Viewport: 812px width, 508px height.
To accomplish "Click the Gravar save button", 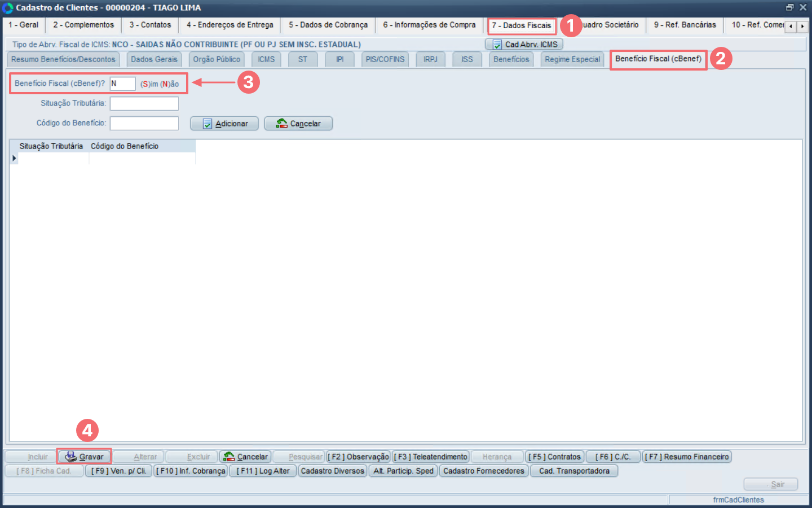I will [x=85, y=457].
